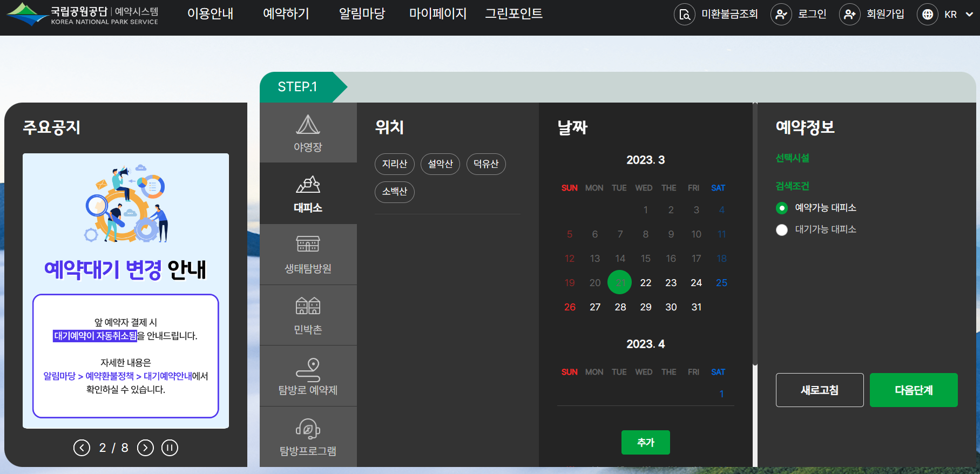
Task: Click the 선택시설 label
Action: point(792,158)
